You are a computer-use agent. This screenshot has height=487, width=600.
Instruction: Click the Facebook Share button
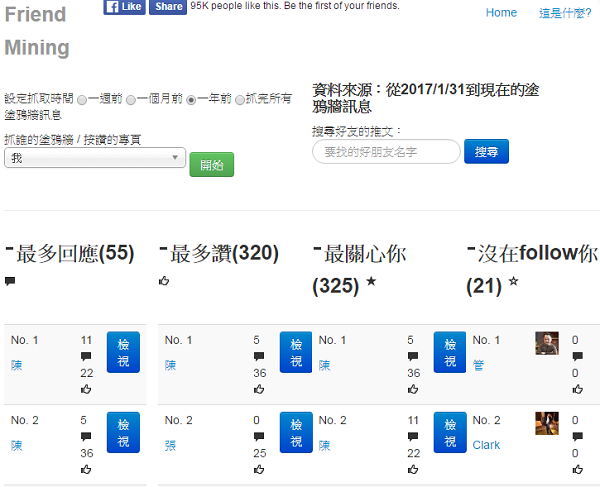[167, 7]
